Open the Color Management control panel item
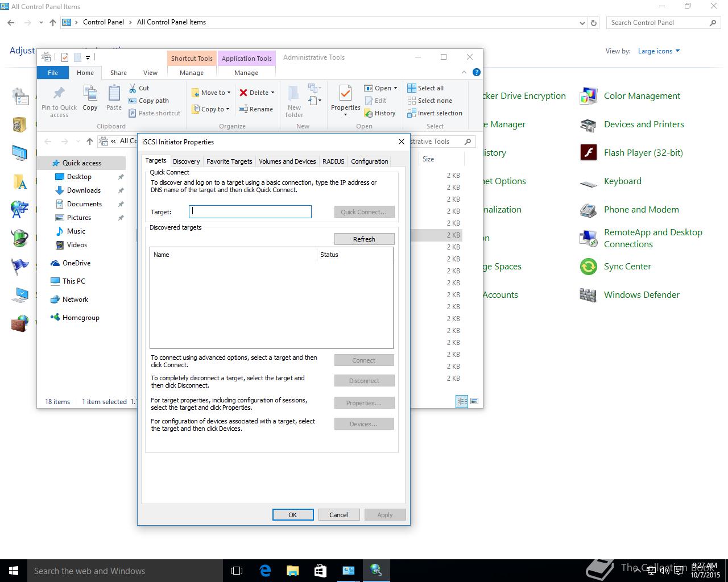Viewport: 728px width, 582px height. click(x=642, y=96)
